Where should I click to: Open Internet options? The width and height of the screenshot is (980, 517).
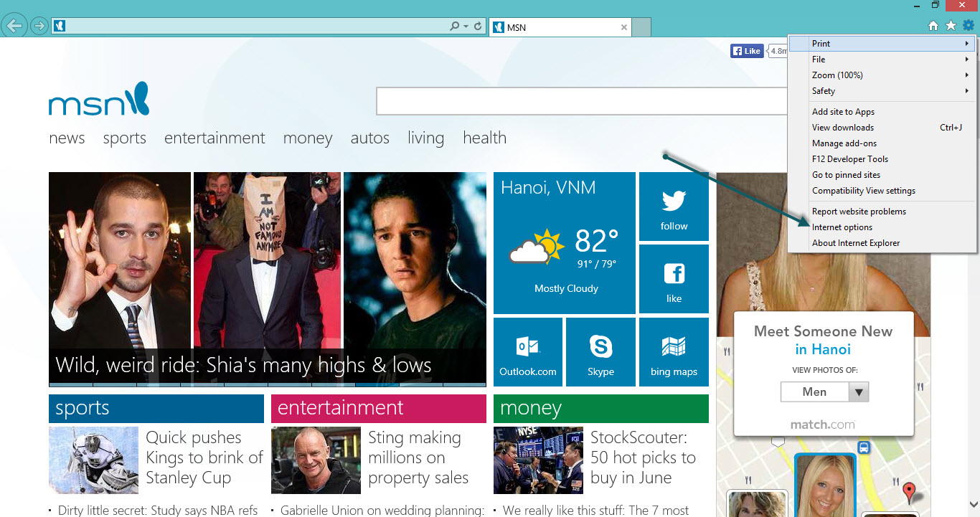coord(882,227)
